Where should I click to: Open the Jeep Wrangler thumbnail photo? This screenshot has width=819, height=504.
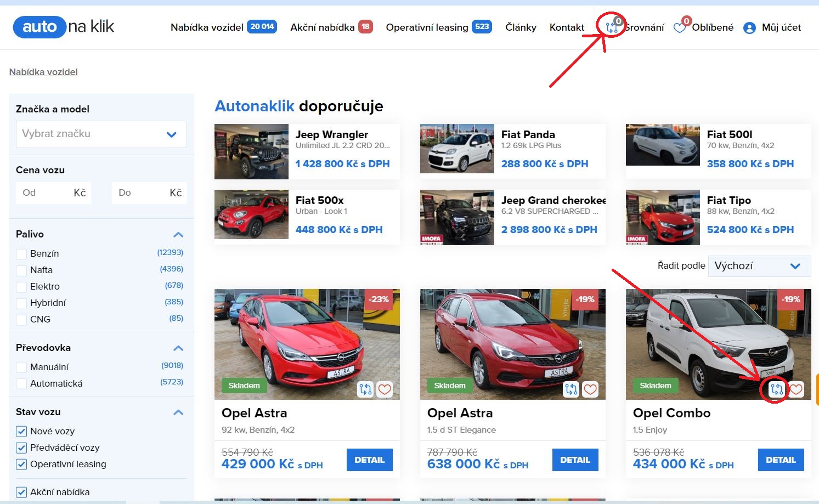[251, 151]
